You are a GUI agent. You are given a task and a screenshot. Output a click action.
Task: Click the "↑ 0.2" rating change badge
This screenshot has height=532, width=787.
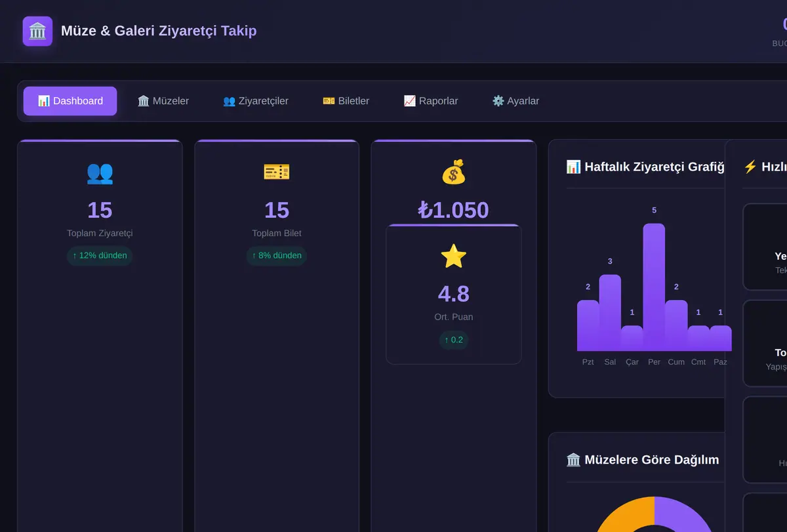(454, 339)
